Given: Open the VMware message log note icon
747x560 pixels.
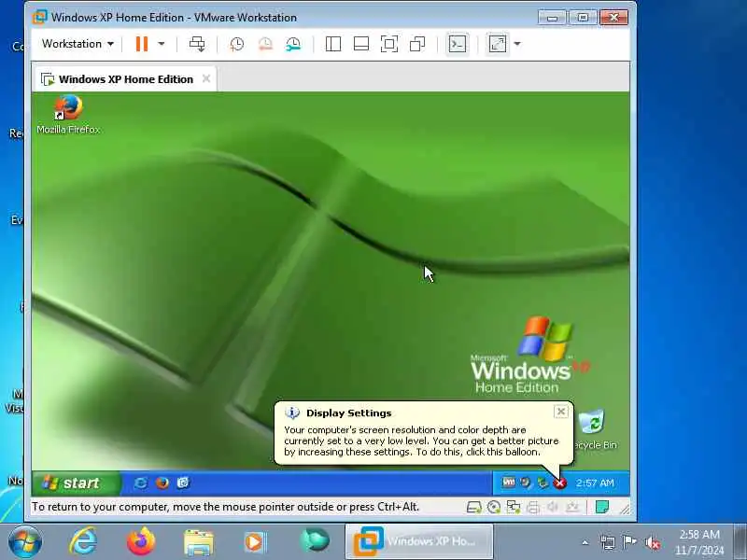Looking at the screenshot, I should tap(602, 507).
